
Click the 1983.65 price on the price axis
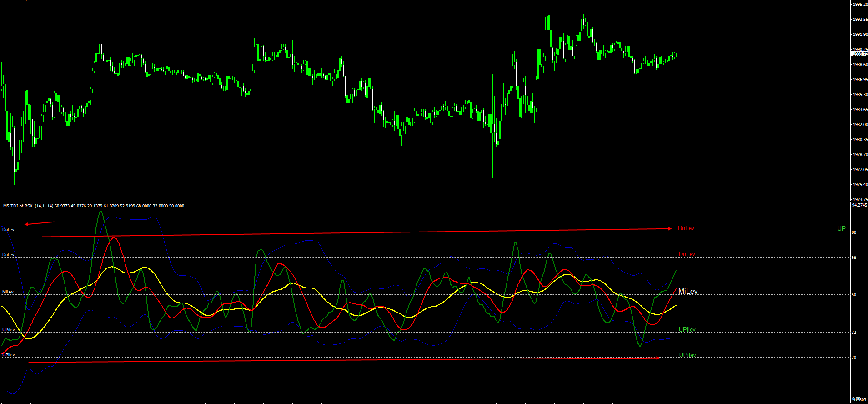click(860, 110)
